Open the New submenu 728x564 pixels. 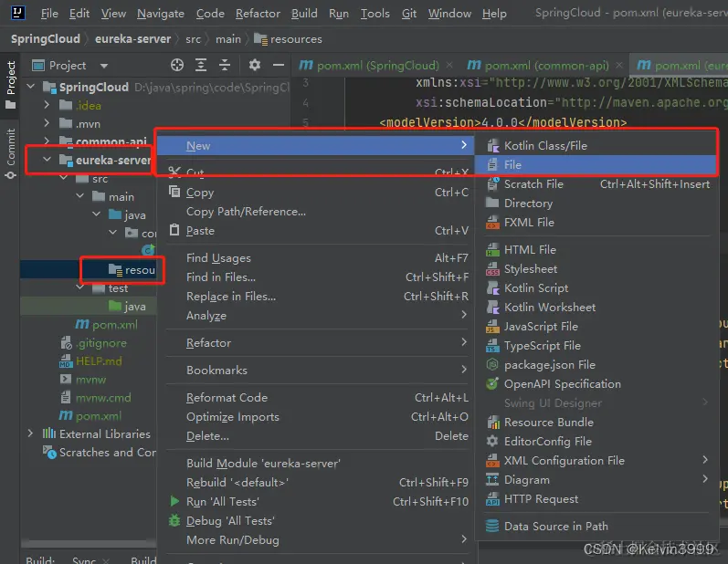(315, 146)
